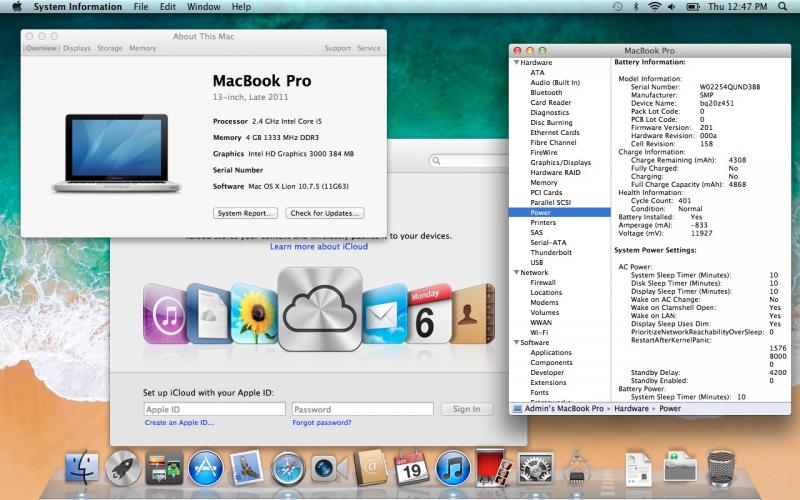This screenshot has height=500, width=800.
Task: Collapse the Network section triangle
Action: point(516,272)
